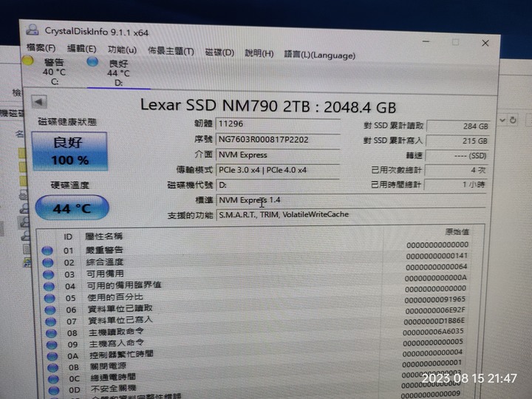
Task: Click status dot of row 03 可用備用
Action: [x=49, y=275]
